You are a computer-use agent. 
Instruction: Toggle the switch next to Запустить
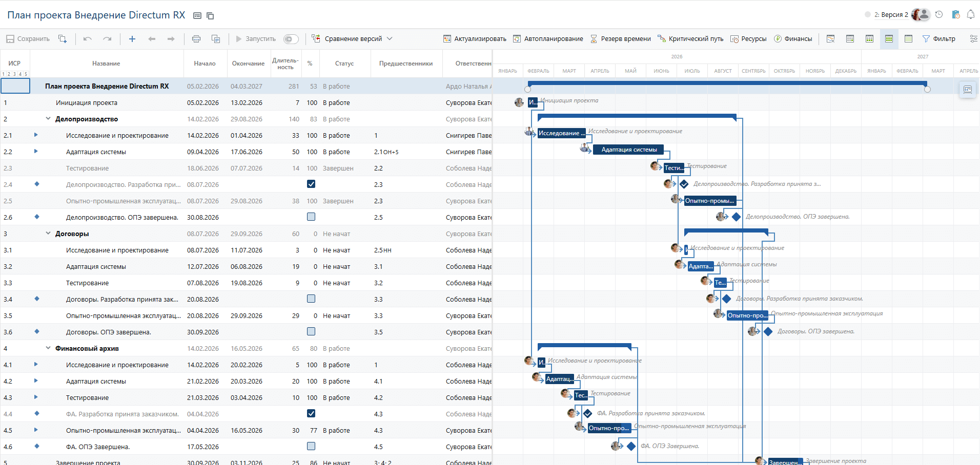pyautogui.click(x=291, y=39)
